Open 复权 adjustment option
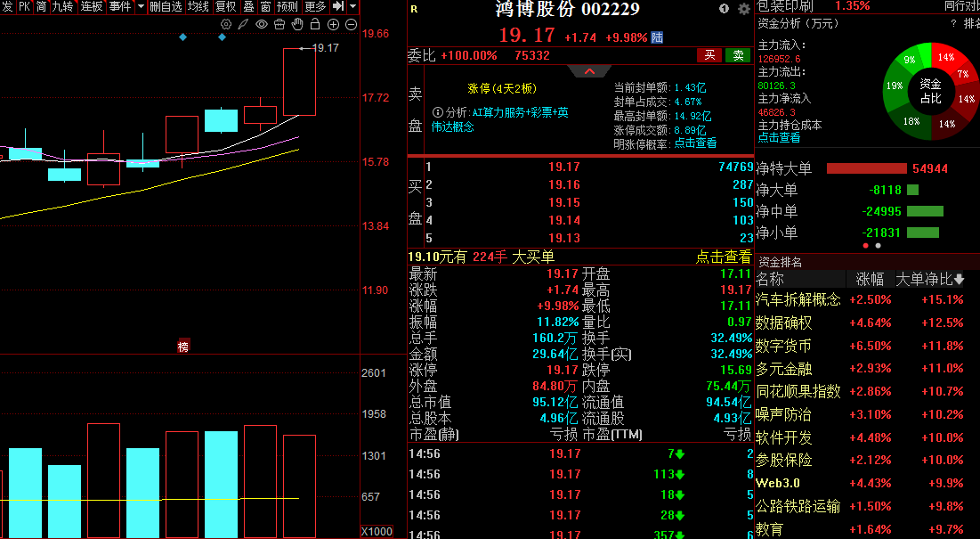Viewport: 980px width, 539px height. 225,6
